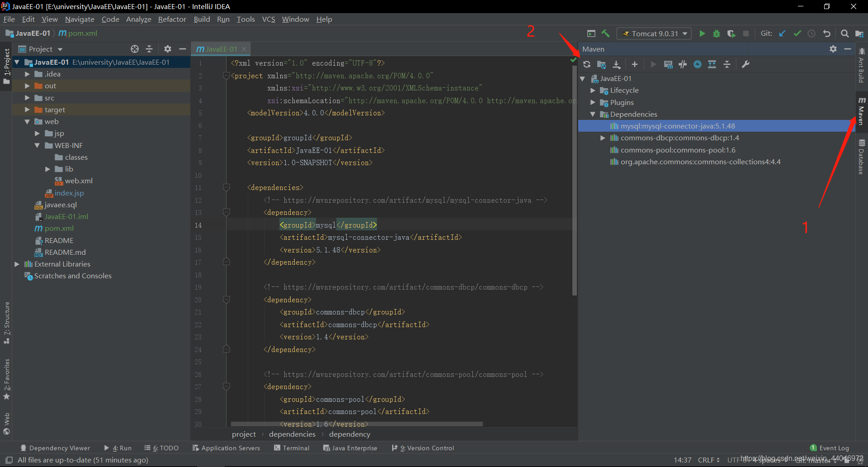Screen dimensions: 868x467
Task: Open Project view mode dropdown
Action: click(60, 49)
